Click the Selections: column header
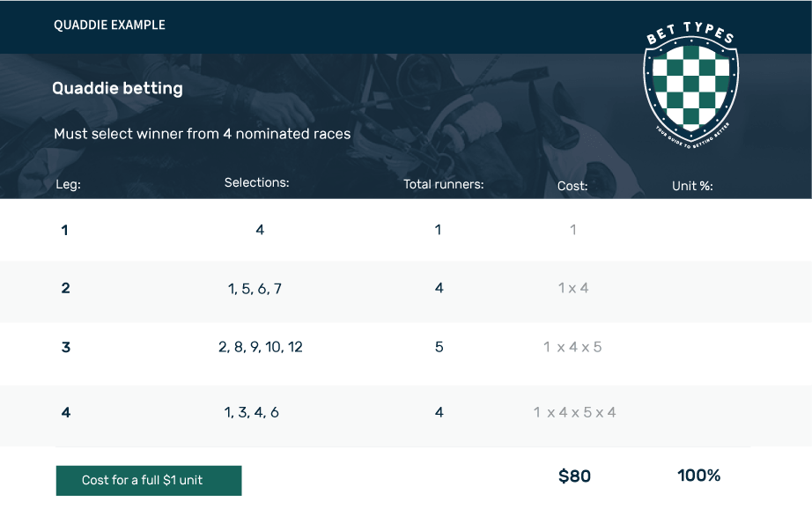Screen dimensions: 812x509 256,183
